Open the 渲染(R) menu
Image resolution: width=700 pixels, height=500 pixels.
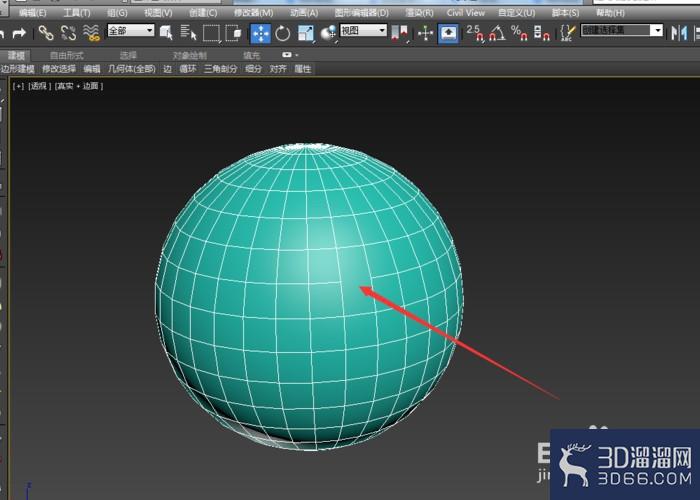click(419, 13)
